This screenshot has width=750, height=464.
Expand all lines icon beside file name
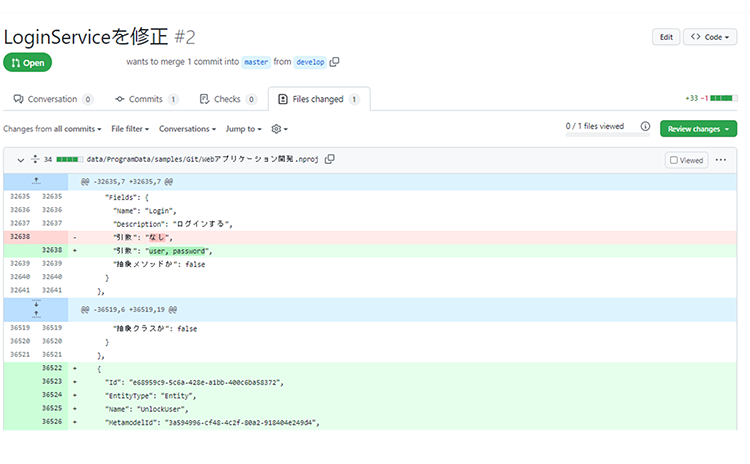point(35,159)
